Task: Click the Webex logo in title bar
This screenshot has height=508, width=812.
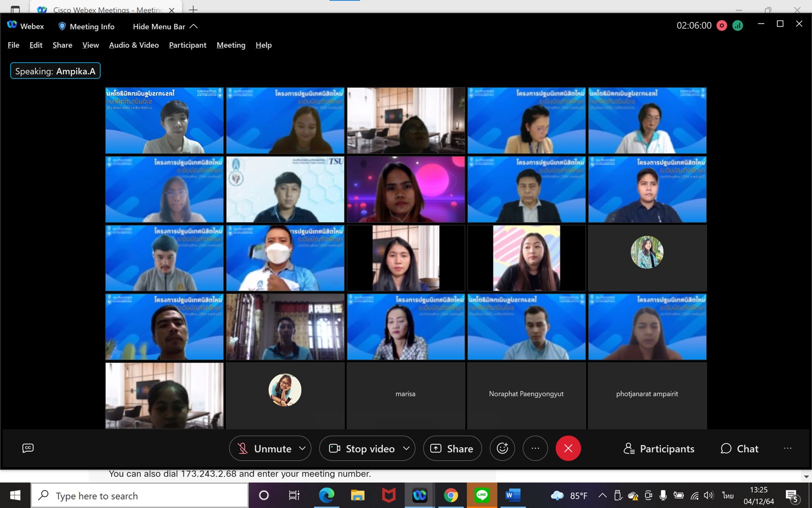Action: coord(12,25)
